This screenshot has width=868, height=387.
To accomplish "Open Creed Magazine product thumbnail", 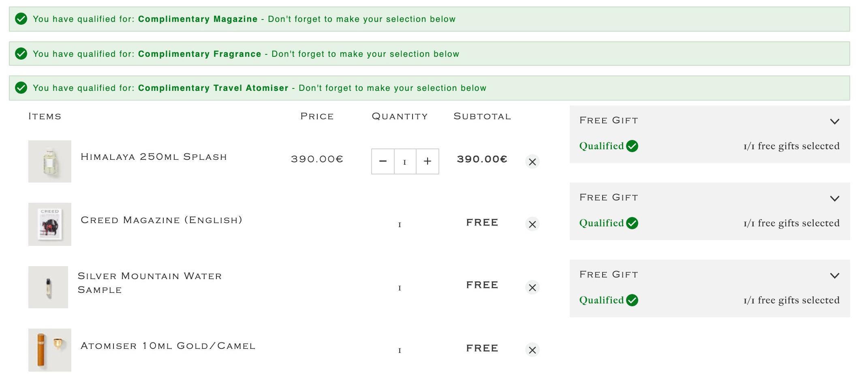I will [x=50, y=224].
